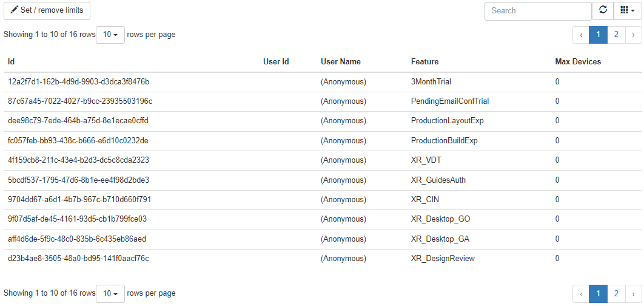644x306 pixels.
Task: Sort by the Feature column header
Action: 424,61
